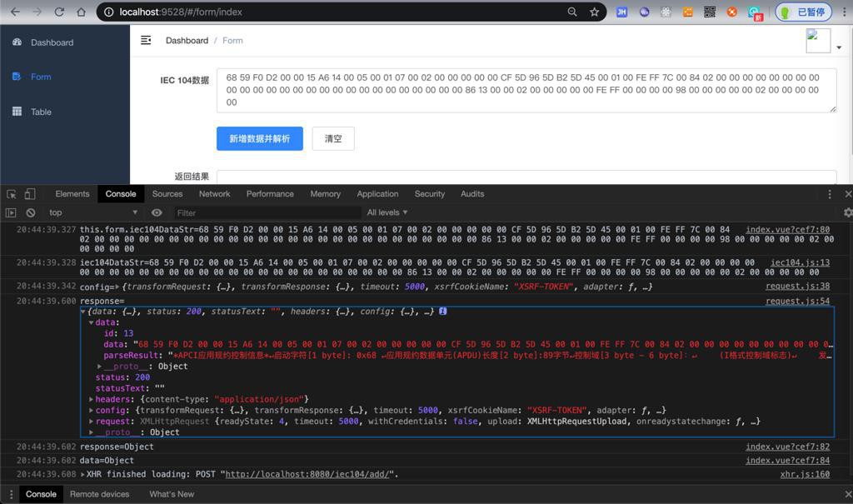
Task: Open the DevTools more options menu
Action: pos(829,194)
